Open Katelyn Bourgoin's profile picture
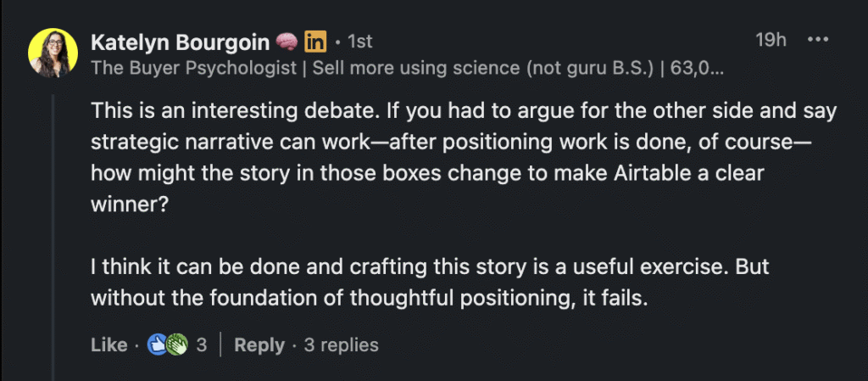 point(53,53)
